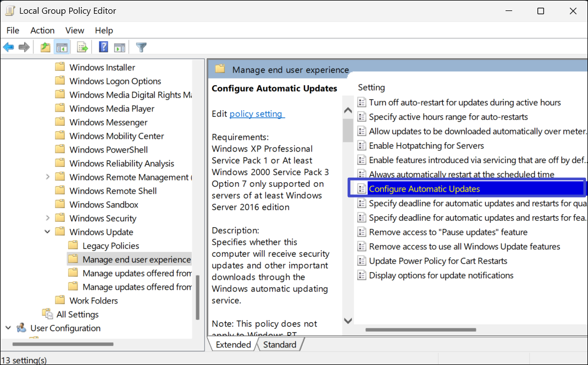This screenshot has width=588, height=365.
Task: Expand the Windows Security tree node
Action: 47,218
